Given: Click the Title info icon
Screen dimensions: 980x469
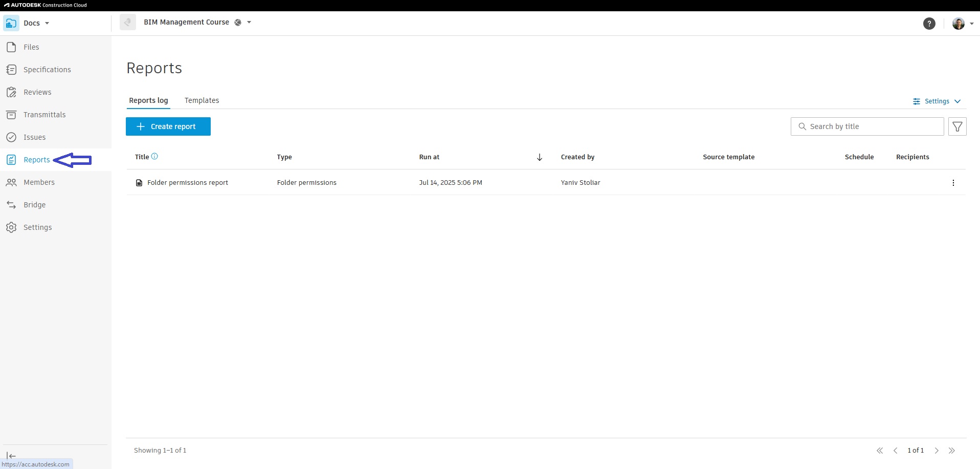Looking at the screenshot, I should (x=154, y=157).
